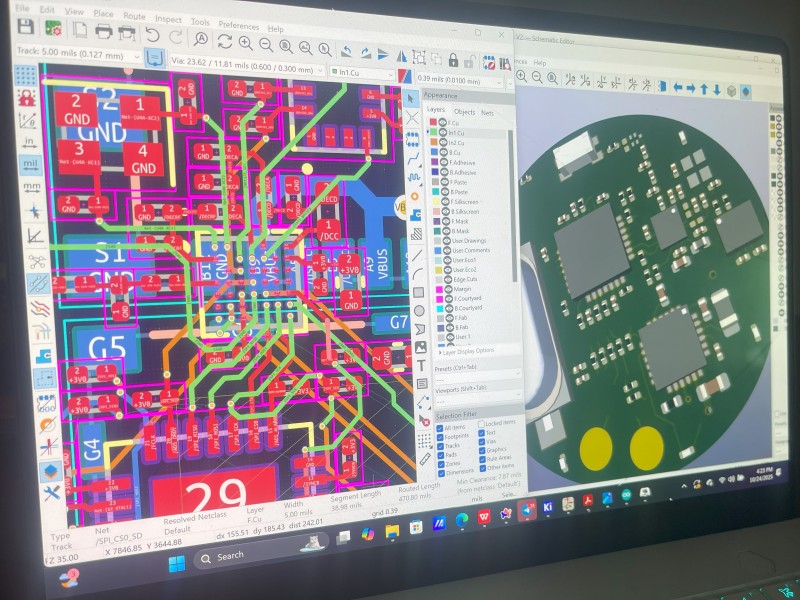
Task: Open Microsoft Edge from taskbar
Action: point(461,519)
